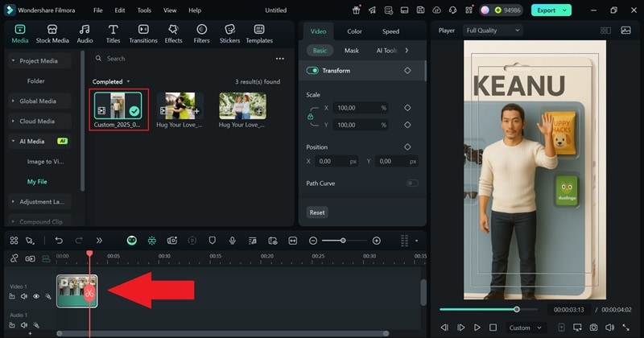Expand the Cloud Media section
Viewport: 644px width, 338px height.
(13, 122)
